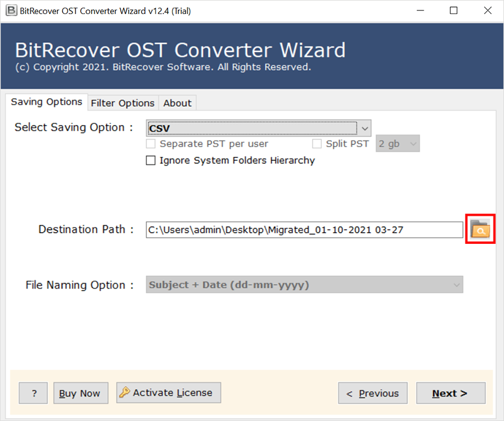Open the File Naming Option dropdown
The height and width of the screenshot is (421, 504).
[304, 285]
